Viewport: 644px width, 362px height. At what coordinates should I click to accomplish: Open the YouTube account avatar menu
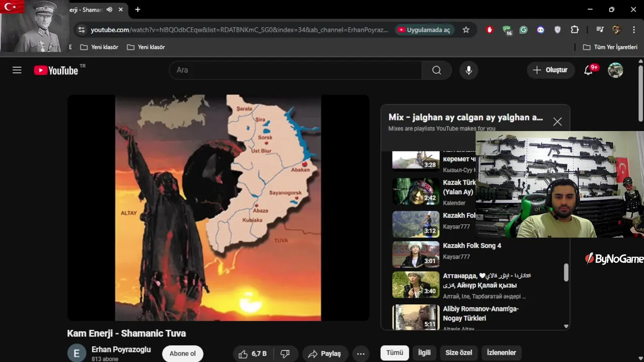[615, 70]
